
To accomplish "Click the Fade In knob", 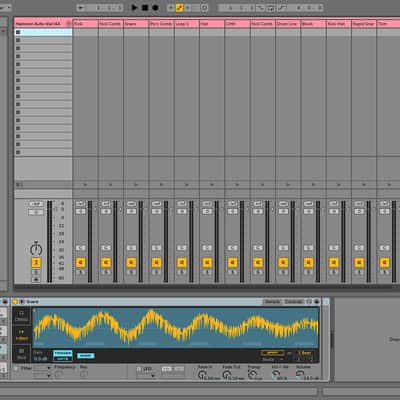I will [202, 375].
